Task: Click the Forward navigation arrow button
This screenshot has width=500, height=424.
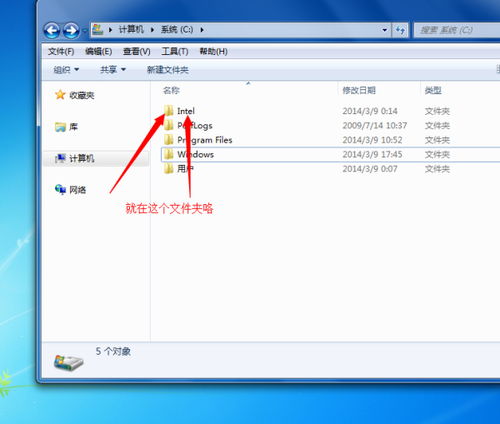Action: pos(71,31)
